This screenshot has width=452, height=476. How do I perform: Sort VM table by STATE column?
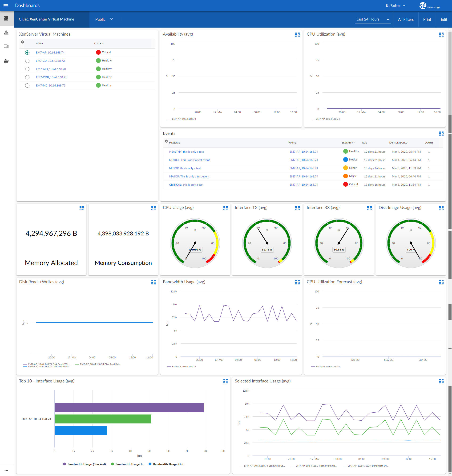click(99, 44)
